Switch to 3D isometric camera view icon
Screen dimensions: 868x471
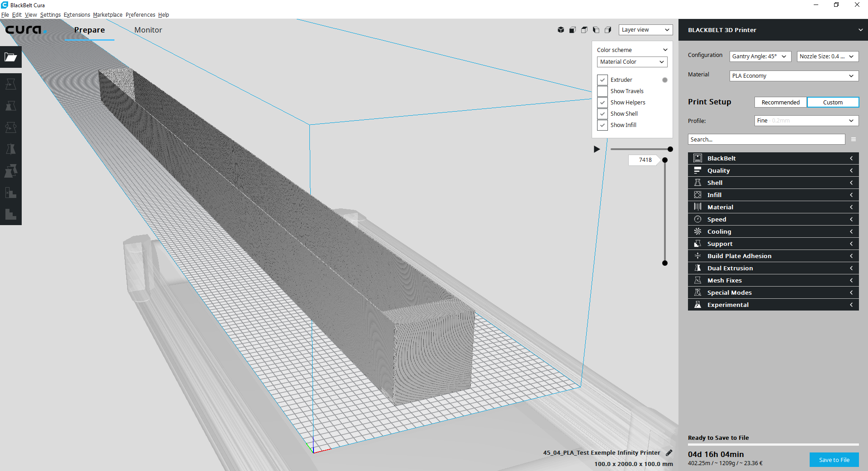coord(561,30)
